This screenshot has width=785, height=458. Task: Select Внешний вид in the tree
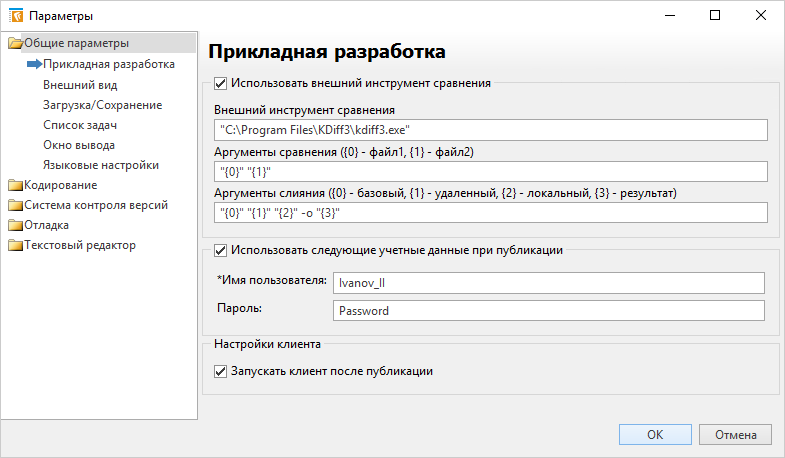[x=74, y=84]
